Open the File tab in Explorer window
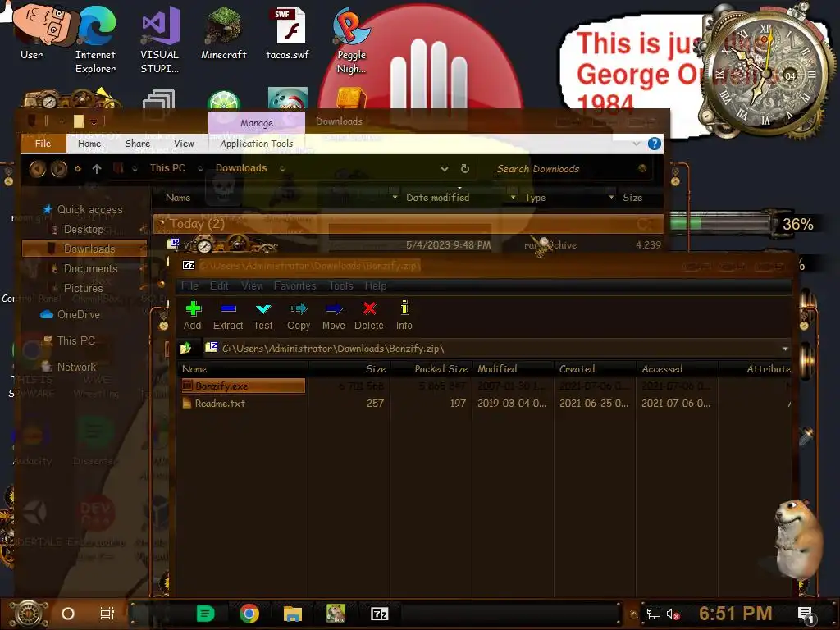Image resolution: width=840 pixels, height=630 pixels. point(43,144)
